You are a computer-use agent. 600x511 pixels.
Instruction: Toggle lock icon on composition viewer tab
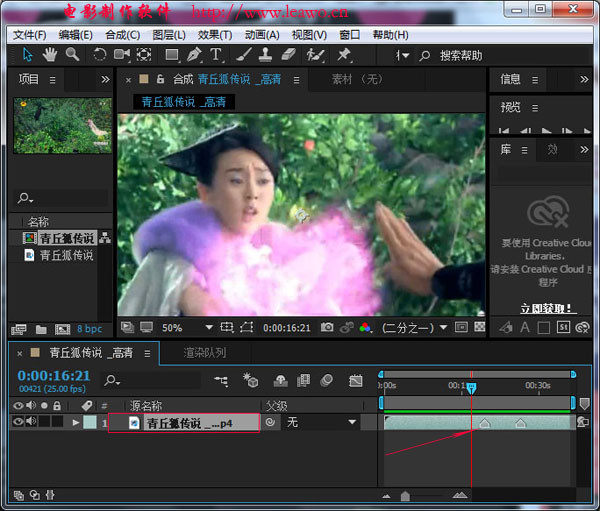160,79
